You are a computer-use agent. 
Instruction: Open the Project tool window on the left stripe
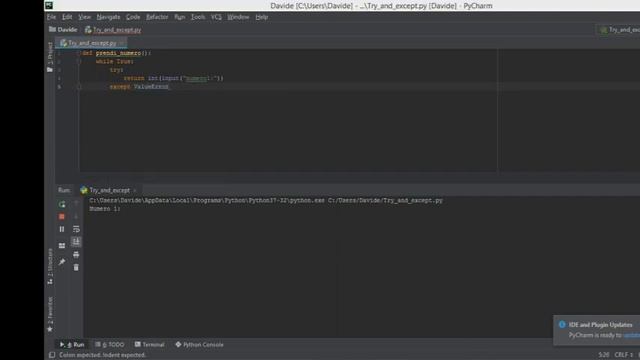click(x=50, y=57)
